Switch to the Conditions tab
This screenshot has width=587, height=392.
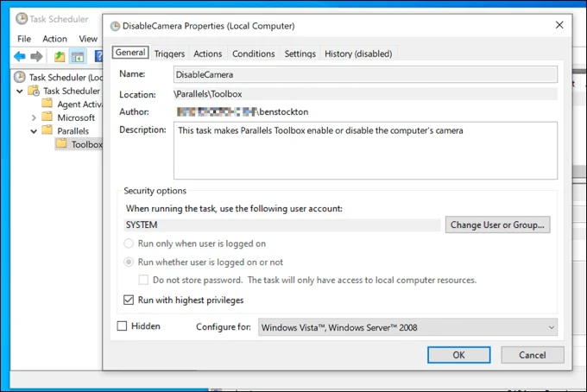(x=254, y=54)
